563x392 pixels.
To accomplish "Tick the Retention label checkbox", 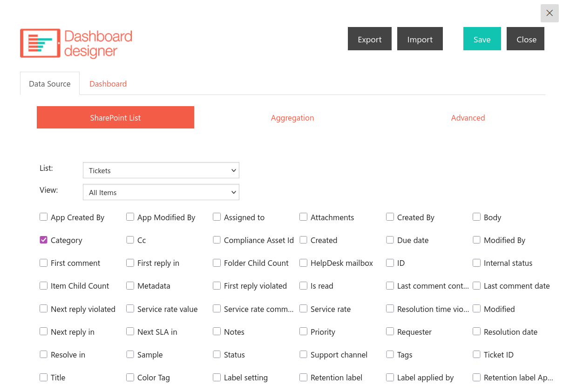I will click(x=303, y=377).
